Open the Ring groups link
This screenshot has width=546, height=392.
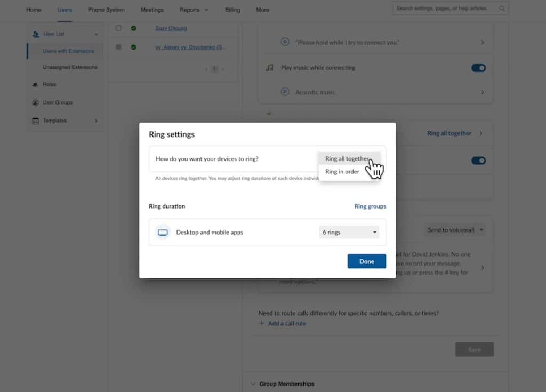coord(370,206)
